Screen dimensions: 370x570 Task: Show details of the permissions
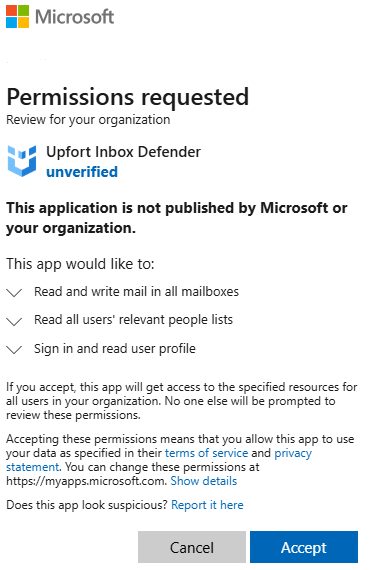tap(204, 481)
